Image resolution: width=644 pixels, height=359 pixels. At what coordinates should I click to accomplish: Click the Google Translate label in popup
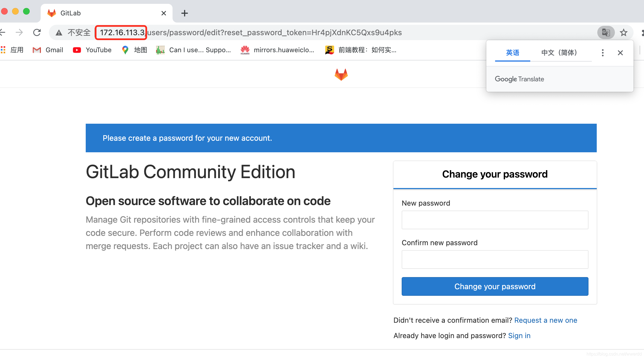519,79
